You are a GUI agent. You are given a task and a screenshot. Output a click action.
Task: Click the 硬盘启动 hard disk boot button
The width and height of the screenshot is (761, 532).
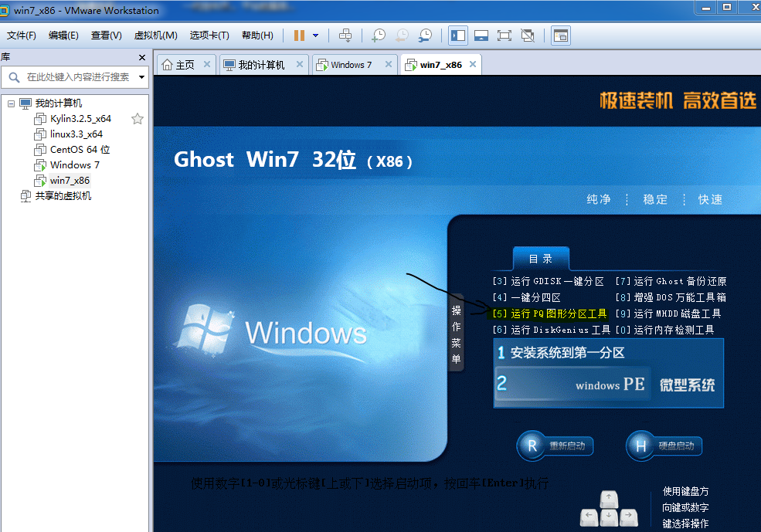(x=663, y=446)
